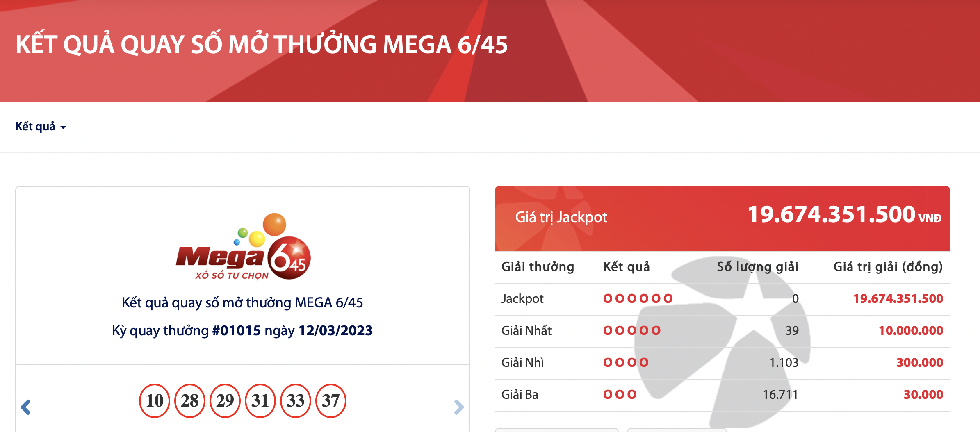Click the previous draw left arrow

point(26,407)
